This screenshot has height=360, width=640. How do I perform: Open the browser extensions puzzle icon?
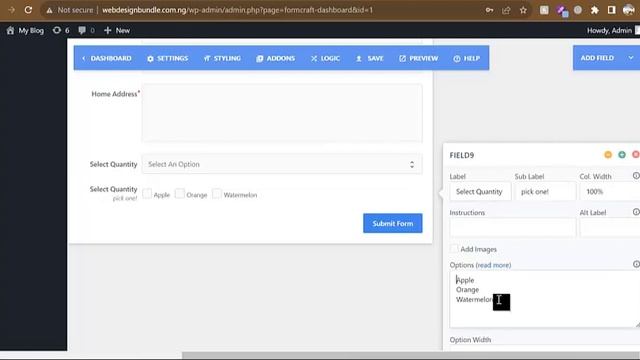(595, 10)
